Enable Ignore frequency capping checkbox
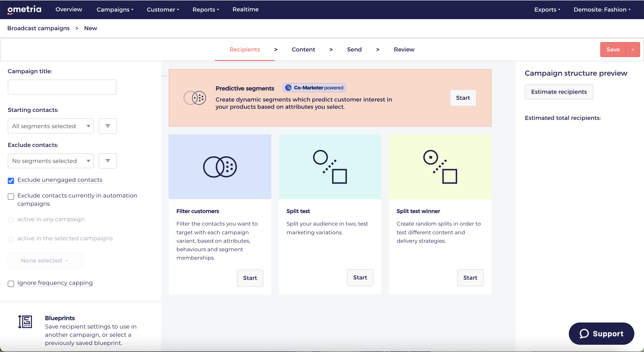Image resolution: width=644 pixels, height=352 pixels. point(11,284)
